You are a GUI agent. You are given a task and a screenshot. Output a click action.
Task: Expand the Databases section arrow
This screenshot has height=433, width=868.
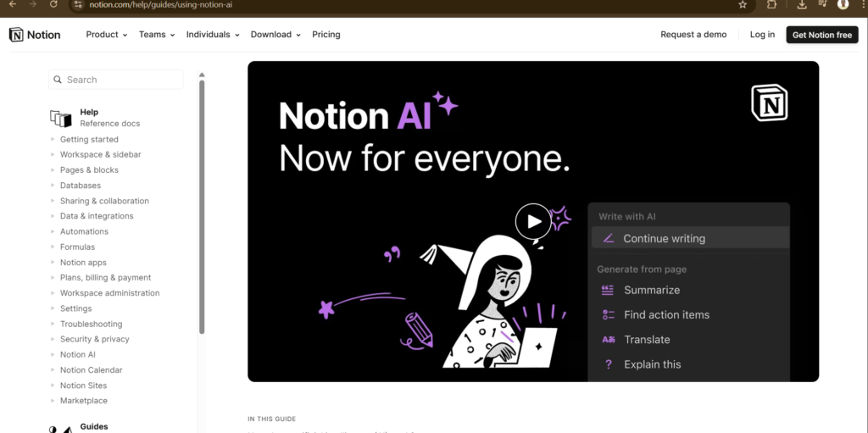pos(53,186)
